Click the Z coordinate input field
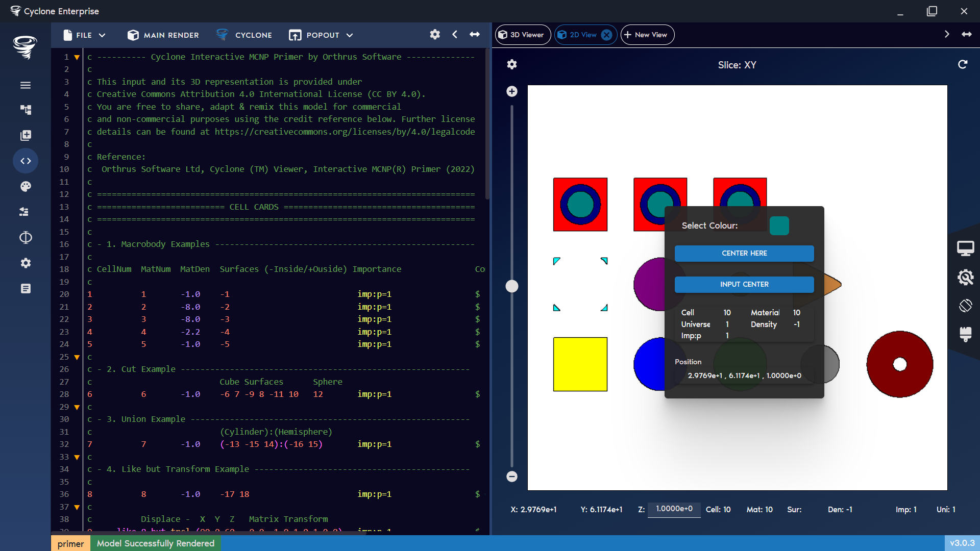 [x=674, y=510]
